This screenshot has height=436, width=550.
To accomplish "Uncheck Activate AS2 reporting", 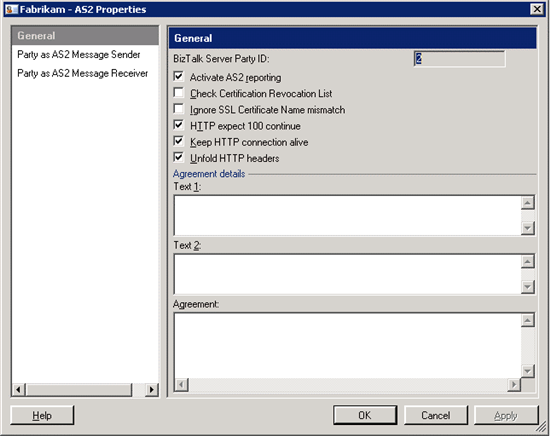I will click(179, 76).
